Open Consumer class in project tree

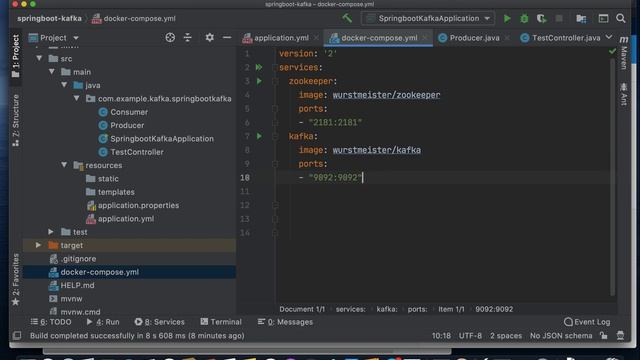(x=129, y=112)
